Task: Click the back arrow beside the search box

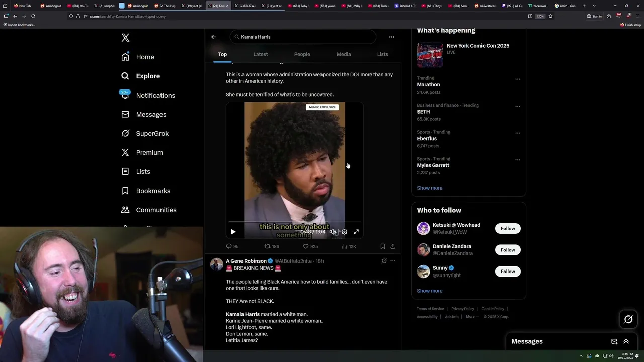Action: click(x=214, y=37)
